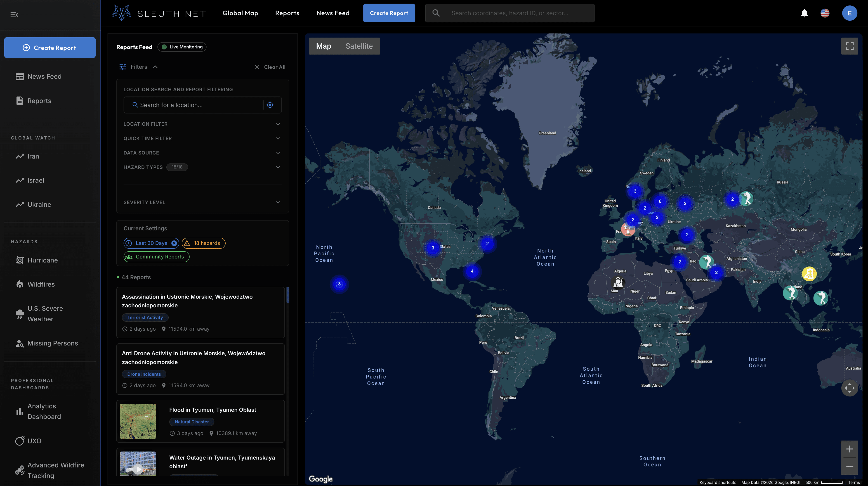Expand the Quick Time Filter section
The image size is (868, 486).
pyautogui.click(x=202, y=139)
